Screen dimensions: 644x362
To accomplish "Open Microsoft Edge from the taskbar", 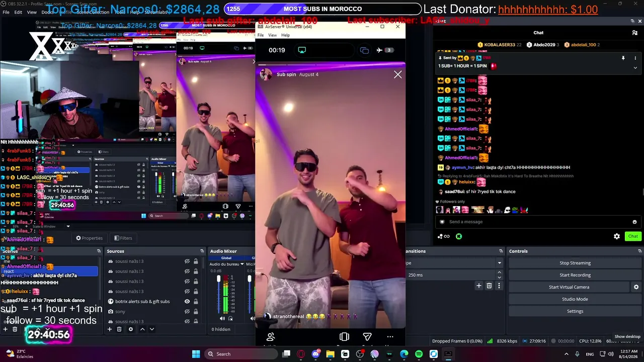I will [404, 354].
